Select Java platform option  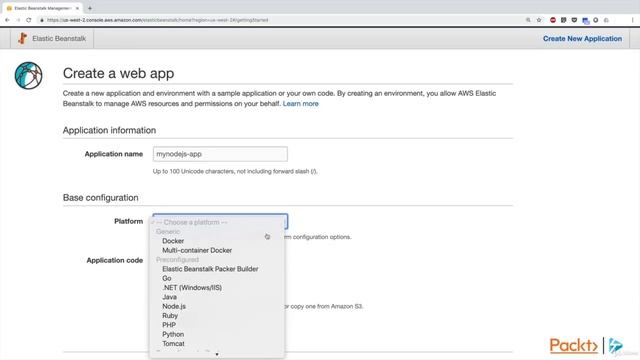tap(169, 297)
